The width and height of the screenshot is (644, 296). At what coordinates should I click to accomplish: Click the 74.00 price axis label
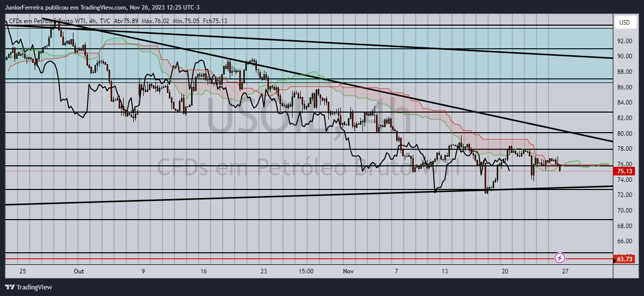click(x=624, y=180)
